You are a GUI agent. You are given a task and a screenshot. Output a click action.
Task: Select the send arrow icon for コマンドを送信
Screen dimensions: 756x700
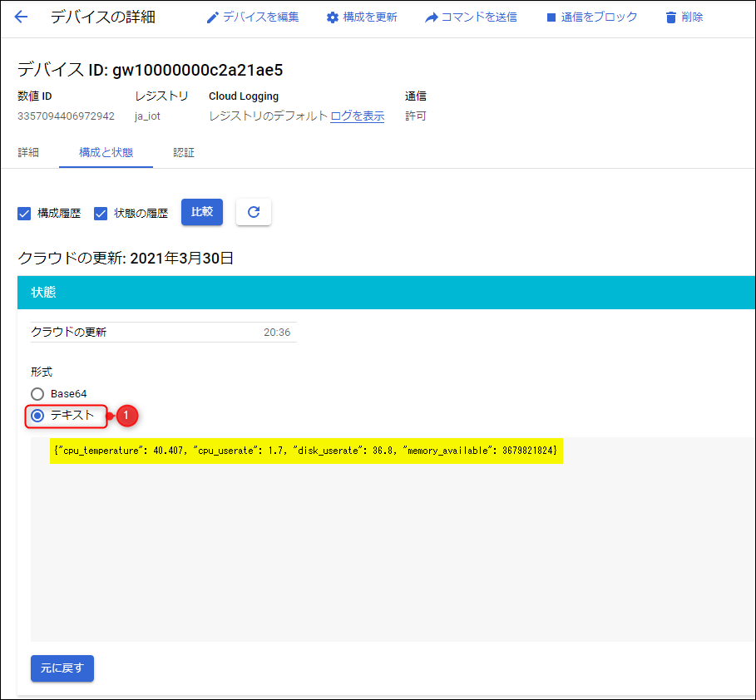[x=432, y=17]
